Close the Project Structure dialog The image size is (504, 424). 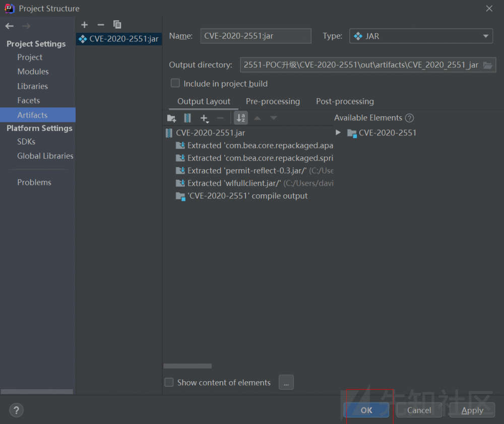pyautogui.click(x=489, y=9)
